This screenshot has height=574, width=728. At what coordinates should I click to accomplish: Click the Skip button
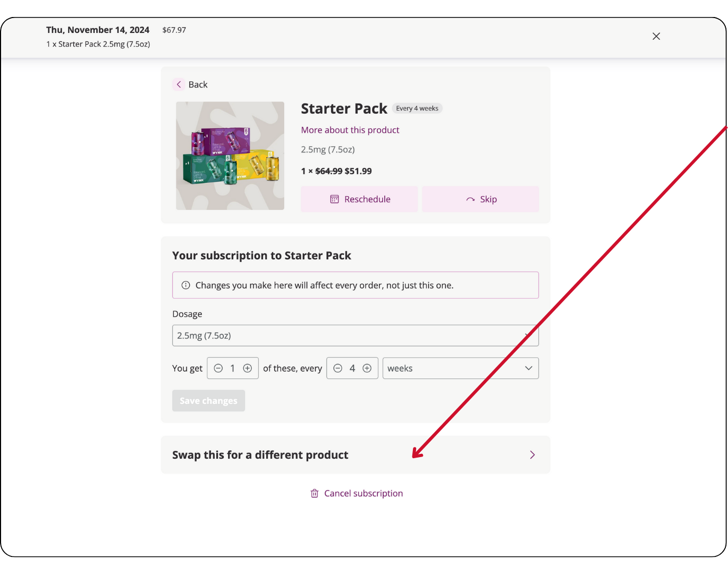480,199
